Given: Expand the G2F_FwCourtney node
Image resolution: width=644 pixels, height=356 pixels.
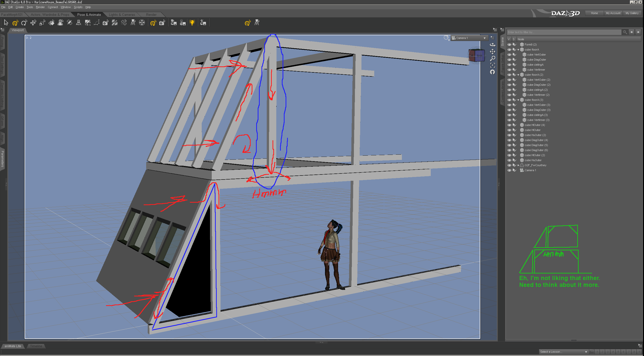Looking at the screenshot, I should coord(518,165).
